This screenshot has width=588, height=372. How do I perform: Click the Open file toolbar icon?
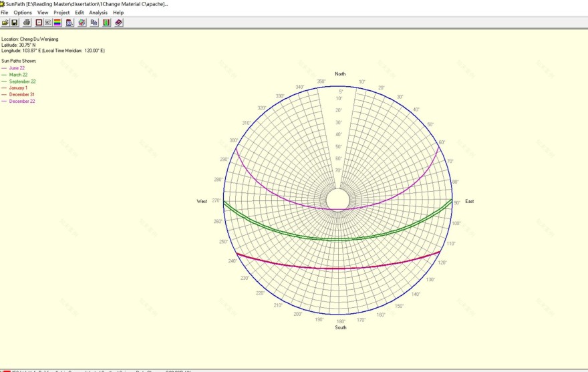point(5,23)
